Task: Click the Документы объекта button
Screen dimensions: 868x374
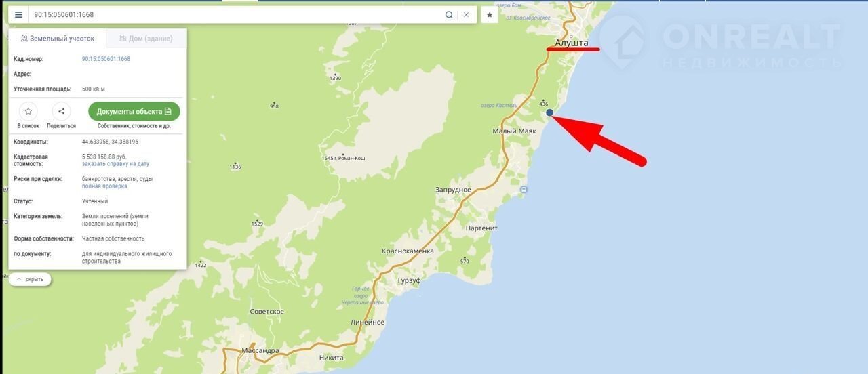Action: pos(134,111)
